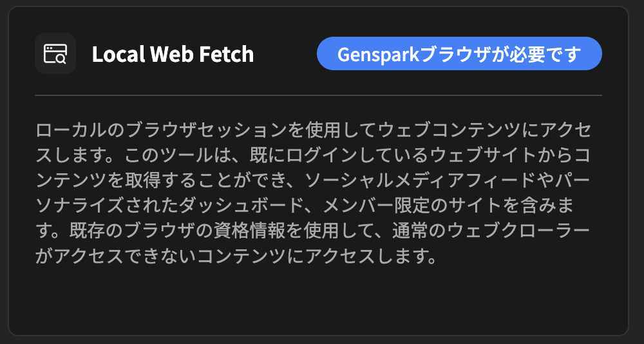Viewport: 644px width, 344px height.
Task: Click the description line starting with ローカルのブラウザセッション
Action: click(x=313, y=129)
